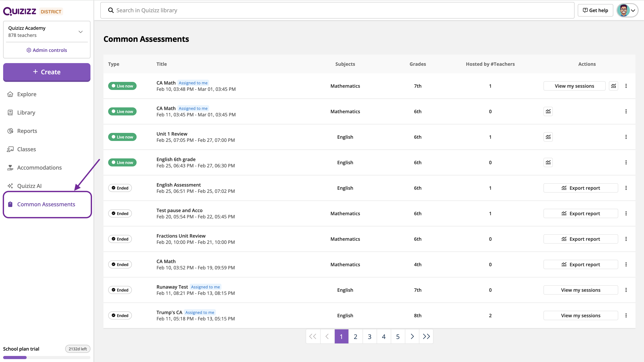
Task: View my sessions for Trump's CA
Action: tap(580, 315)
